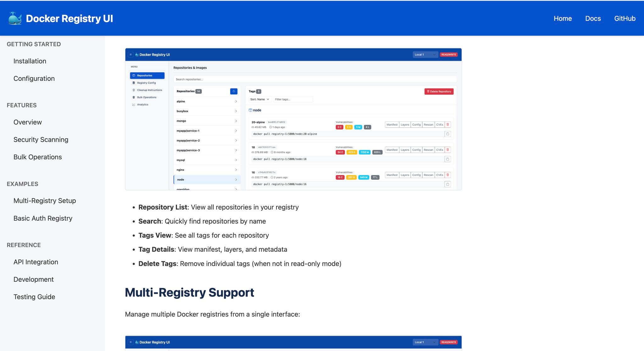Open the Security Scanning sidebar page
The height and width of the screenshot is (351, 644).
[x=41, y=139]
